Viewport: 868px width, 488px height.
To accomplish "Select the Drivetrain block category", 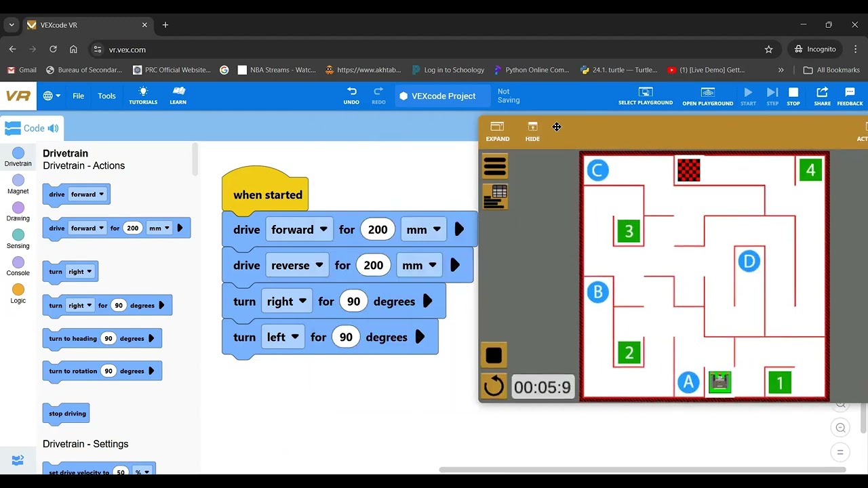I will point(18,157).
